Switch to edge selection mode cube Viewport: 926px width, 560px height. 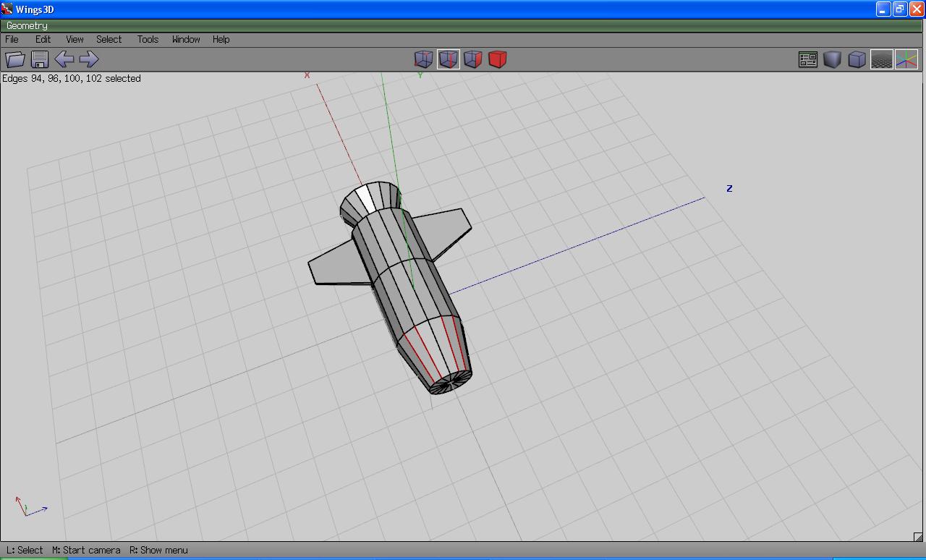pyautogui.click(x=449, y=59)
